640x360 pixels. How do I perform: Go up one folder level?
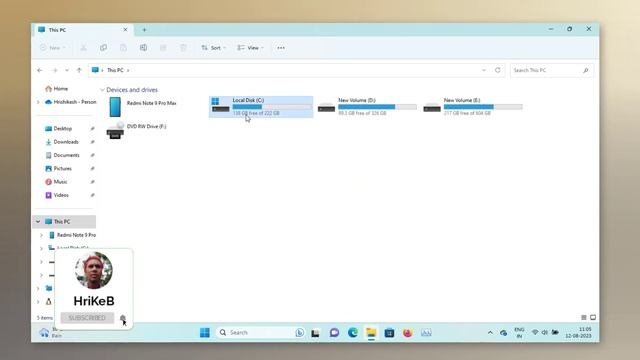(79, 70)
